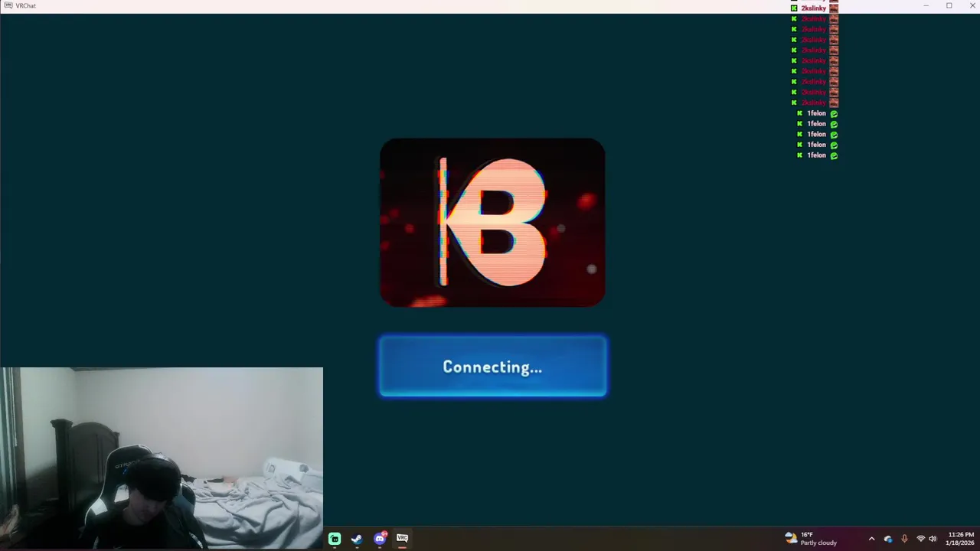Click the VRChat icon in title bar
The width and height of the screenshot is (980, 551).
(x=8, y=5)
